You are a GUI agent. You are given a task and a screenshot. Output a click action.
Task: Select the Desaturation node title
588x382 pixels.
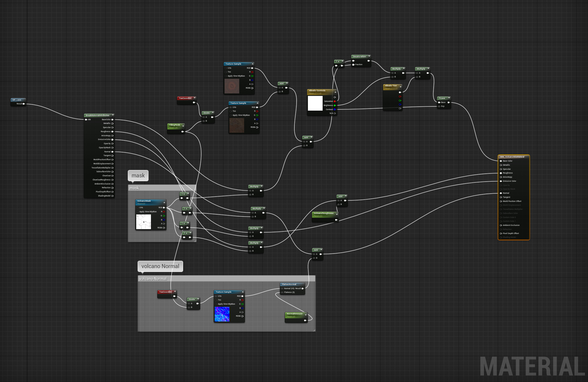359,57
